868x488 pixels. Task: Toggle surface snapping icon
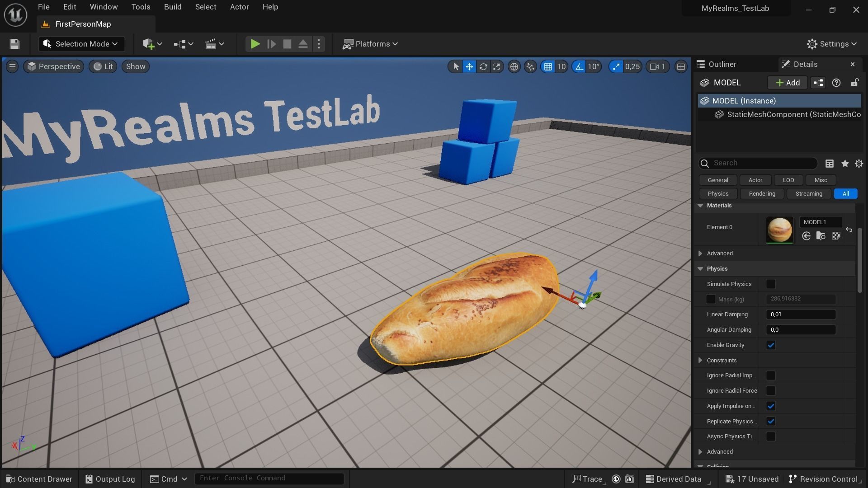tap(530, 66)
